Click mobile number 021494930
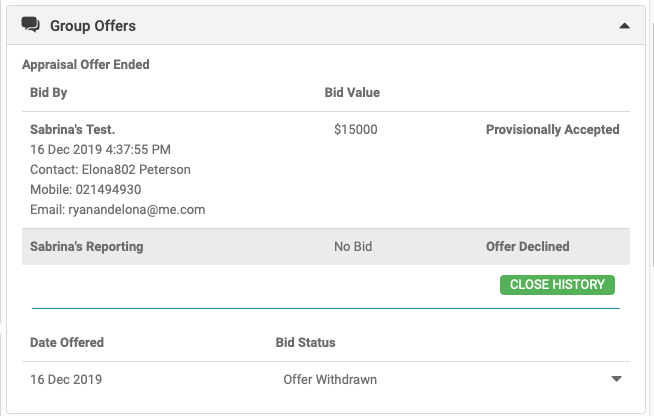Viewport: 654px width, 416px height. (x=108, y=189)
